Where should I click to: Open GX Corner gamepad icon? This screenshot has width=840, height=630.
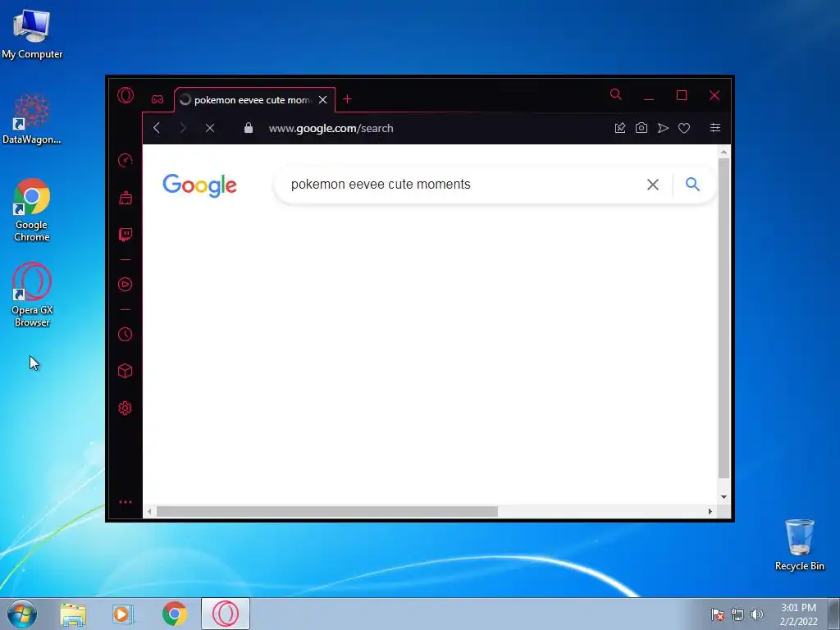coord(157,99)
